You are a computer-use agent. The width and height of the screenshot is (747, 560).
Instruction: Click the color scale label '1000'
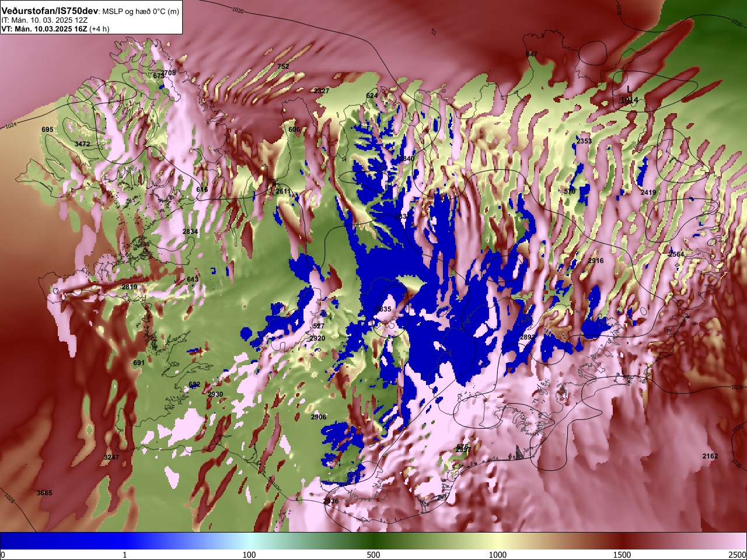[498, 555]
